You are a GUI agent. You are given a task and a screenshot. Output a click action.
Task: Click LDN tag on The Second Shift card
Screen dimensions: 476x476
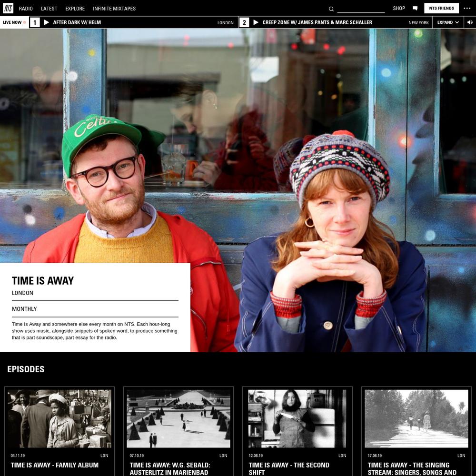[342, 456]
